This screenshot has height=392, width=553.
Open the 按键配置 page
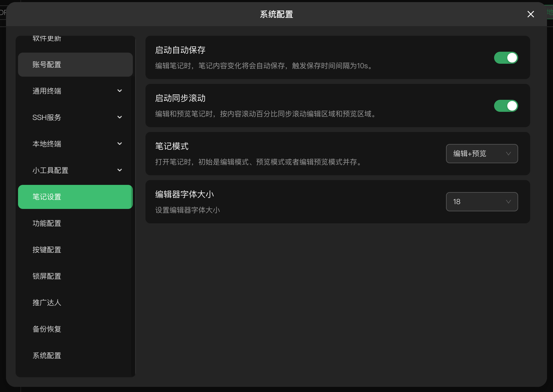pyautogui.click(x=75, y=250)
